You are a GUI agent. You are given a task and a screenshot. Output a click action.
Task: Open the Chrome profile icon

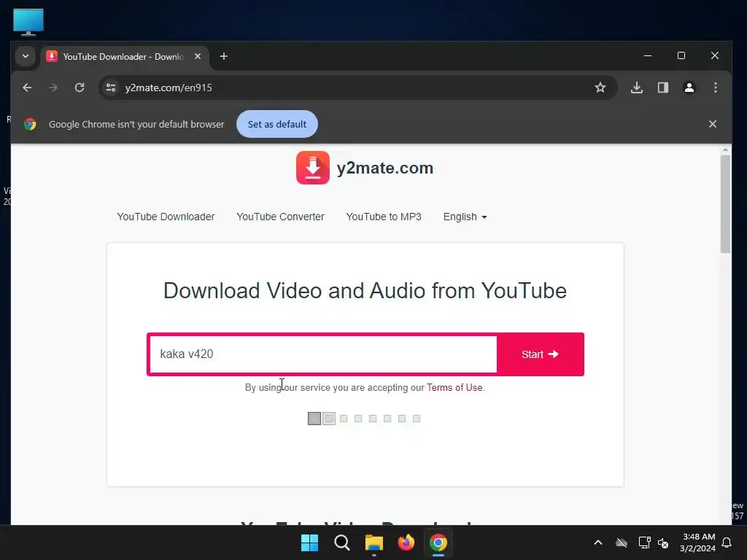(x=689, y=87)
